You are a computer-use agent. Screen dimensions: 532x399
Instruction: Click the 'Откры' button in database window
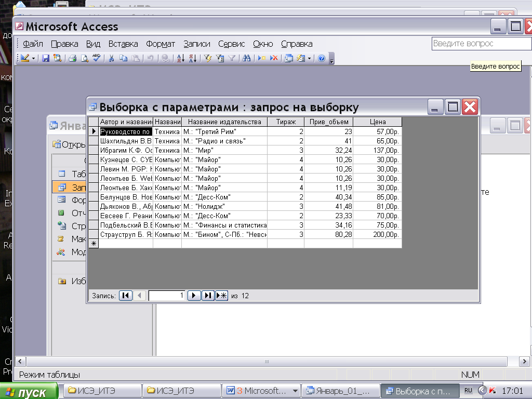tap(69, 144)
